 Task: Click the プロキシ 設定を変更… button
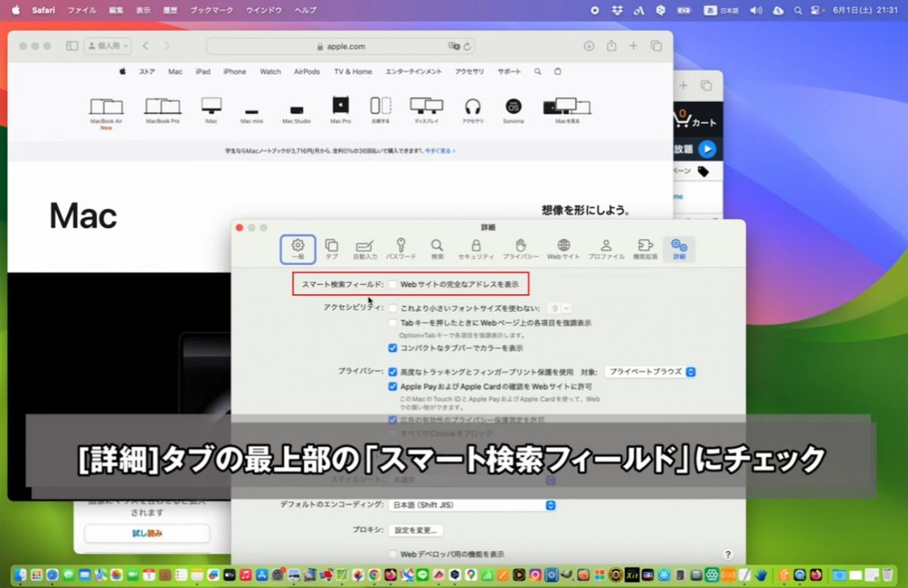416,530
